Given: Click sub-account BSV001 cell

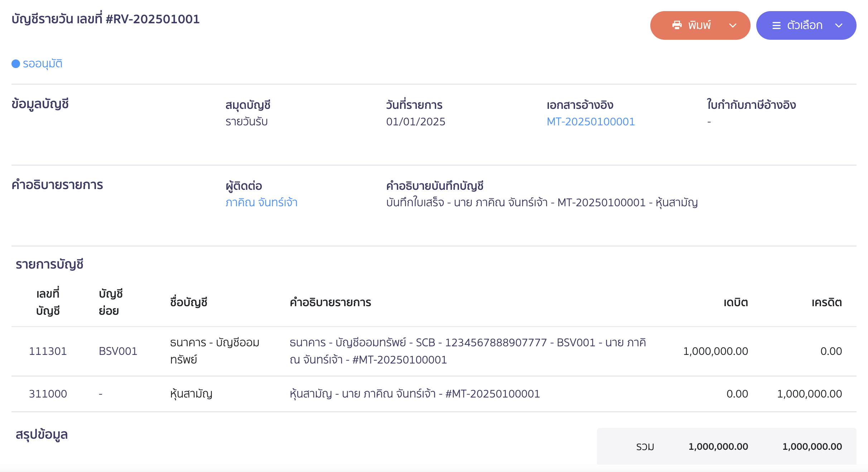Looking at the screenshot, I should pyautogui.click(x=118, y=351).
